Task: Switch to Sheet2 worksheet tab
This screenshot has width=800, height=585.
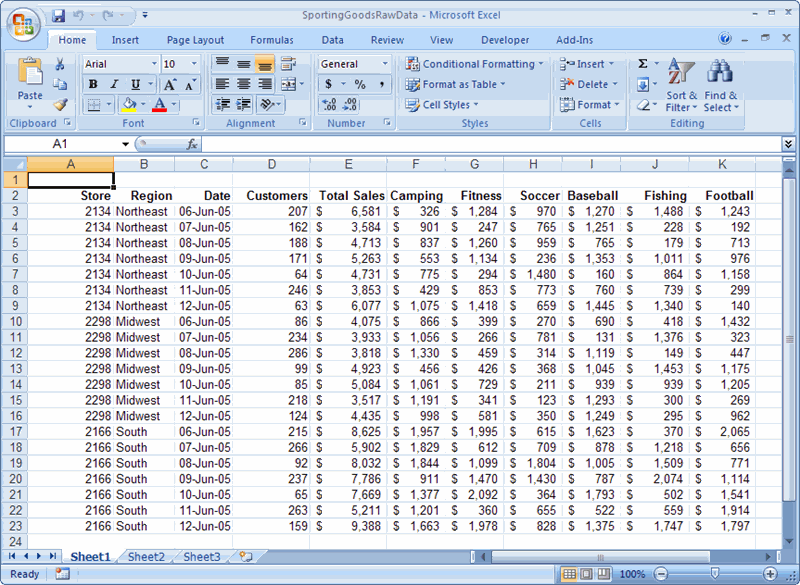Action: [146, 556]
